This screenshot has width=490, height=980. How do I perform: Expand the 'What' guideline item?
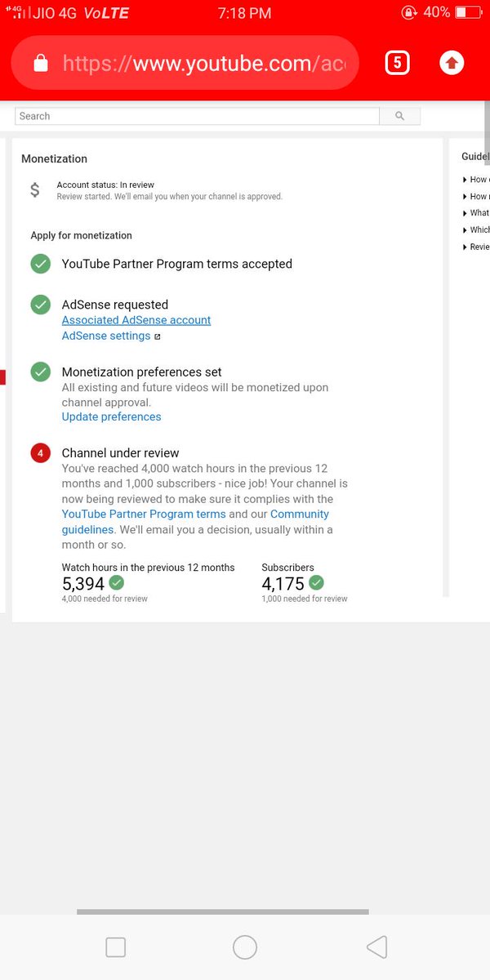click(475, 213)
